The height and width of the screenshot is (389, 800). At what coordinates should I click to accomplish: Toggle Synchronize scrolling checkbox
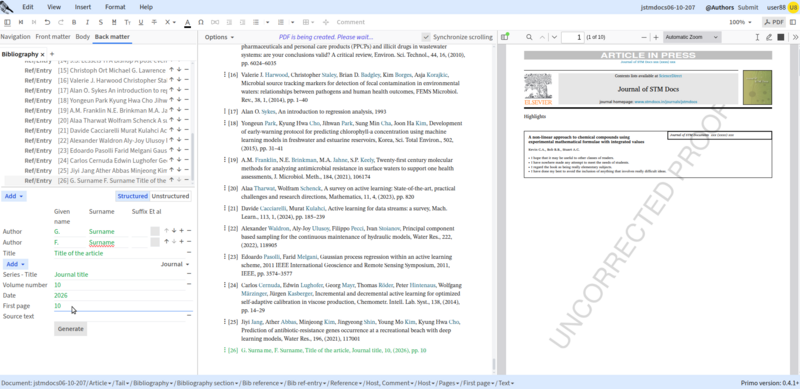pyautogui.click(x=426, y=37)
